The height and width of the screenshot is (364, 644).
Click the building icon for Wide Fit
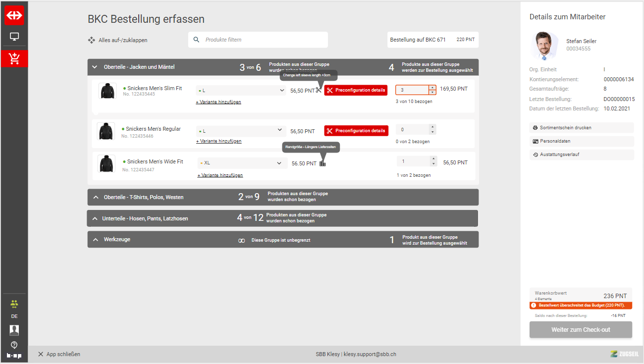[322, 163]
